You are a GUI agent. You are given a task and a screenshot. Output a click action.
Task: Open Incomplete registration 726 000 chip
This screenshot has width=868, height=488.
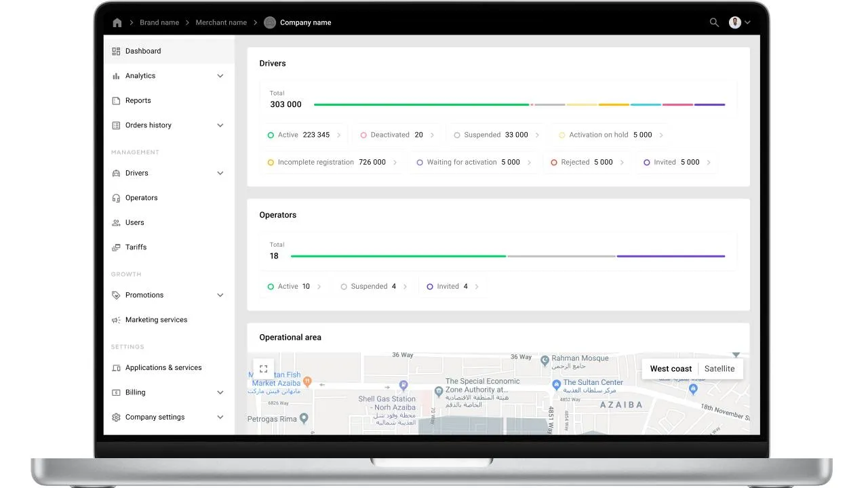click(x=332, y=162)
